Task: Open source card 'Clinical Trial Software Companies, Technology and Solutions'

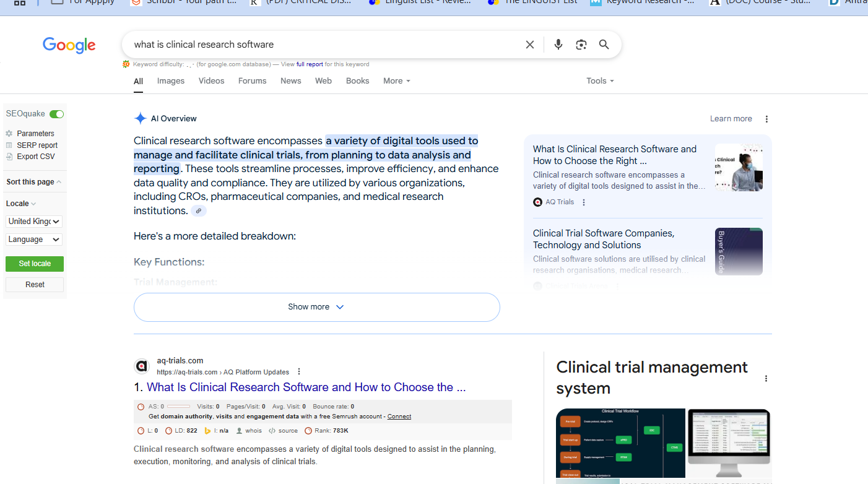Action: pos(604,239)
